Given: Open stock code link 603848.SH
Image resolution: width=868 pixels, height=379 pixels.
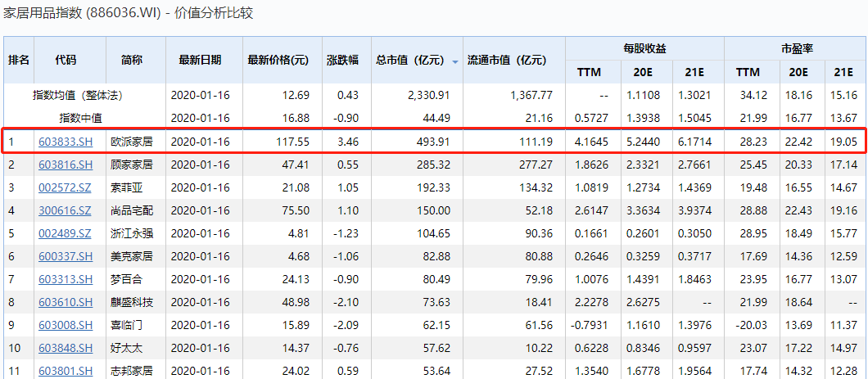Looking at the screenshot, I should pyautogui.click(x=66, y=348).
